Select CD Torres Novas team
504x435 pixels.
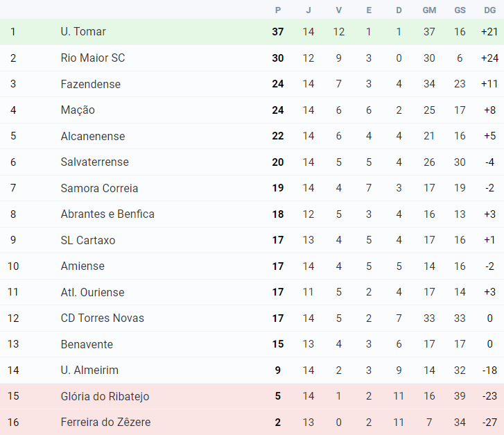pos(103,318)
